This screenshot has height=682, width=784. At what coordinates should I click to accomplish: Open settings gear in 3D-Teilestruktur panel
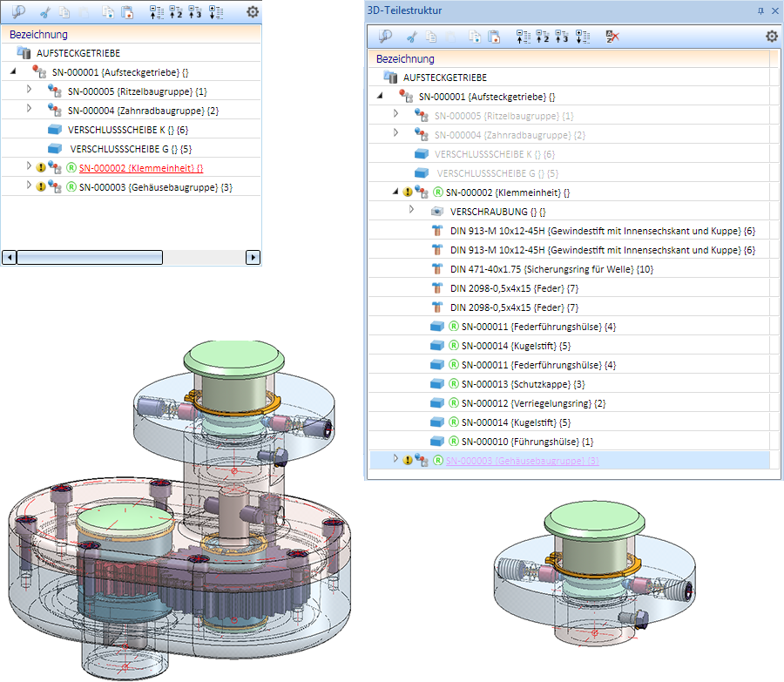pyautogui.click(x=771, y=37)
